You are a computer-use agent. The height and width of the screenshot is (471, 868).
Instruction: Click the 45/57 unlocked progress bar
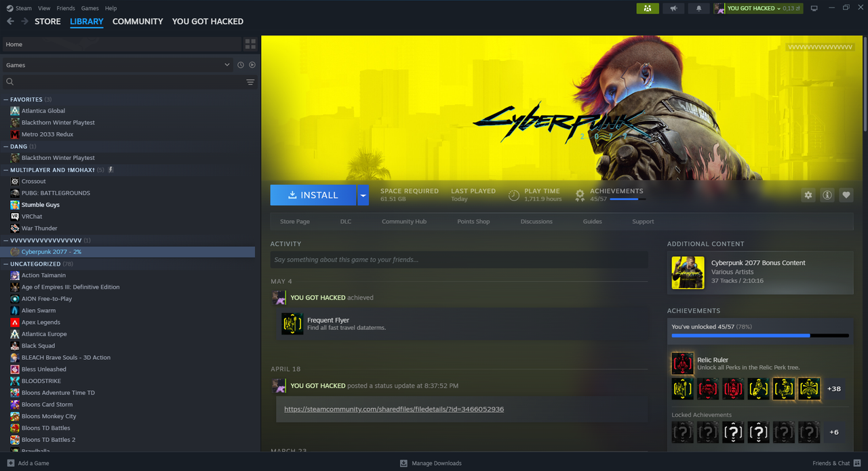pos(760,335)
